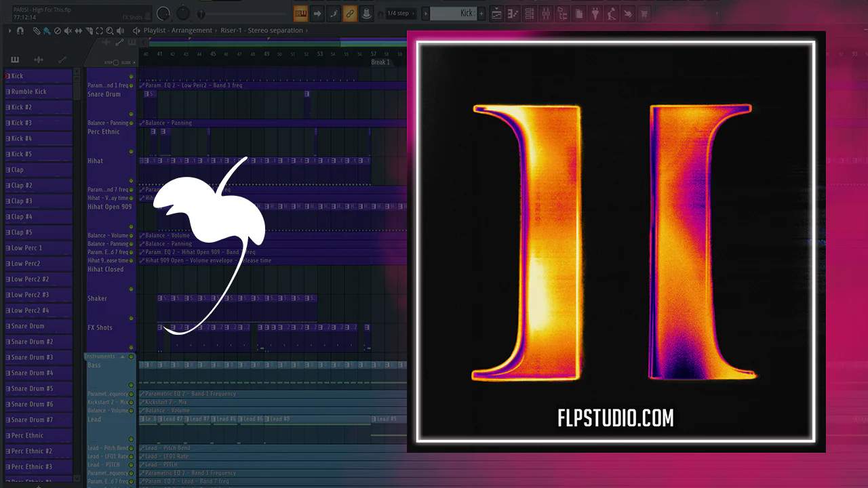The height and width of the screenshot is (488, 868).
Task: Select the Zoom magnifier tool
Action: tap(110, 30)
